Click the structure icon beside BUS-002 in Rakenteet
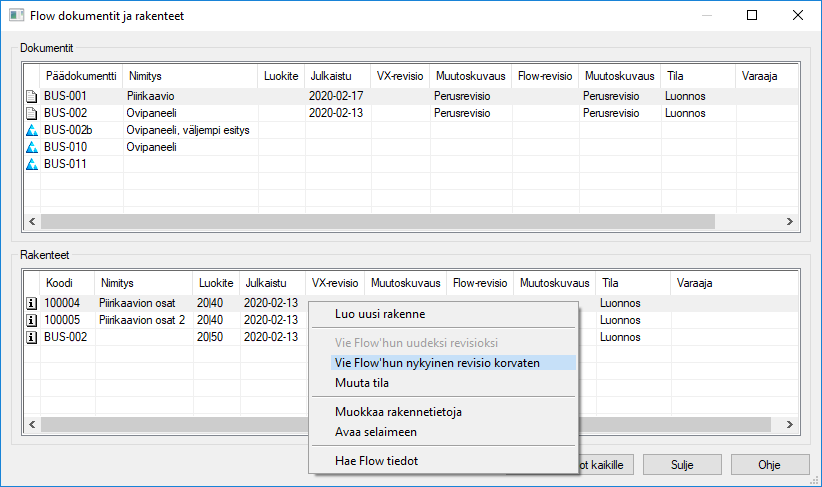The width and height of the screenshot is (822, 487). coord(31,337)
